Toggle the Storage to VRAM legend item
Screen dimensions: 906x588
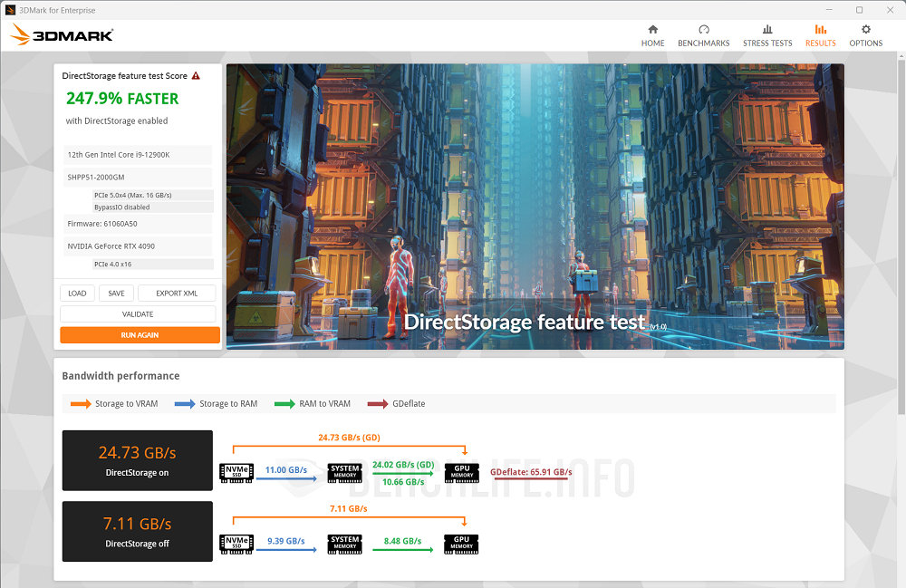click(x=116, y=403)
